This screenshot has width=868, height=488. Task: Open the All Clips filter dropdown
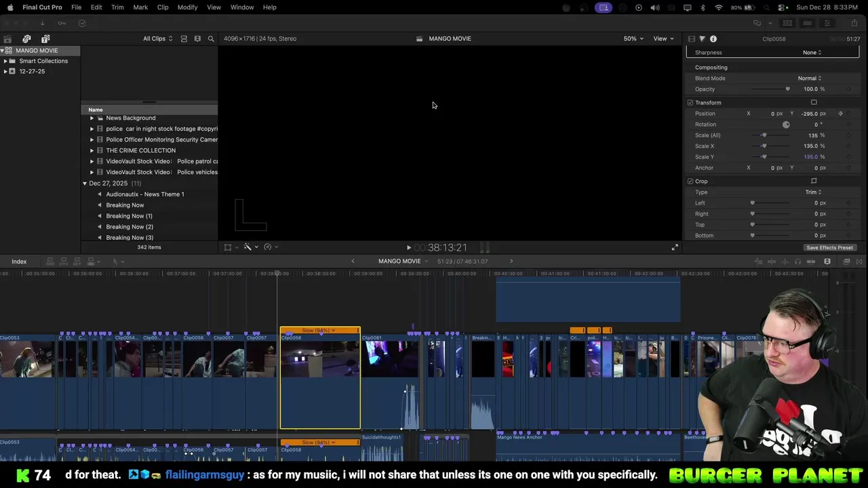(157, 39)
